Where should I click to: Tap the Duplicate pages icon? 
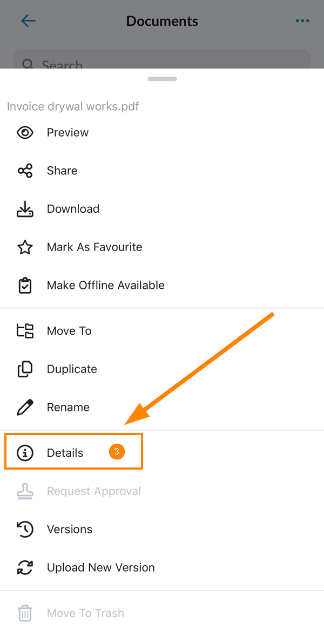click(25, 369)
